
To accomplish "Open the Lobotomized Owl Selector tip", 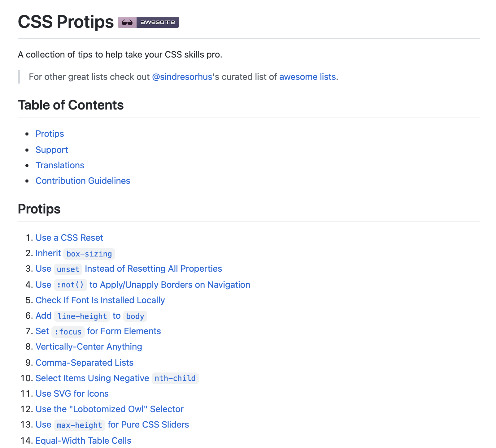I will 110,409.
